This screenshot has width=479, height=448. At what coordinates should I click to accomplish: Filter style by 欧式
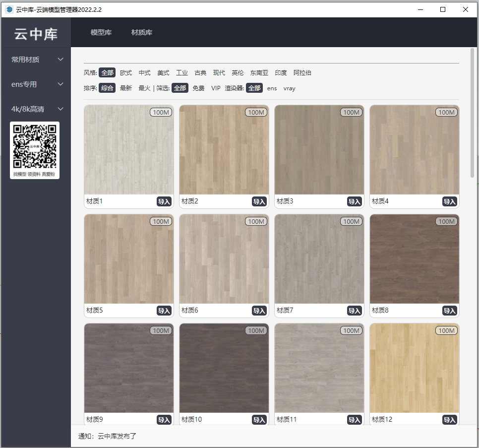(126, 73)
